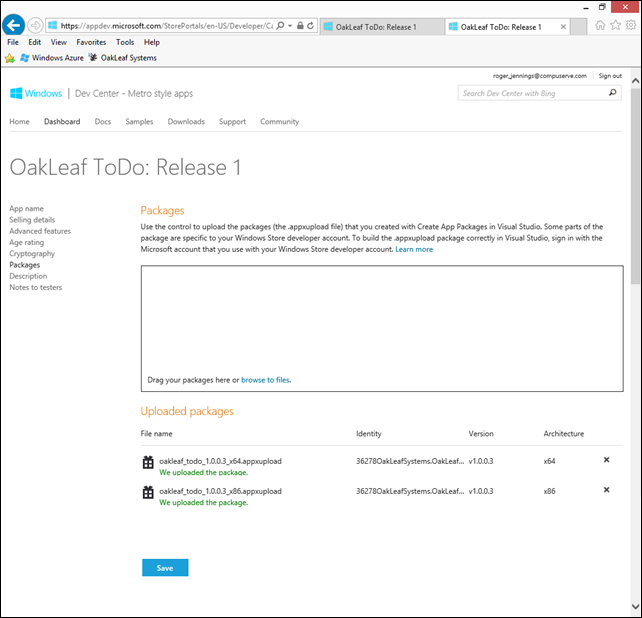642x618 pixels.
Task: Select Notes to testers in the sidebar
Action: coord(36,287)
